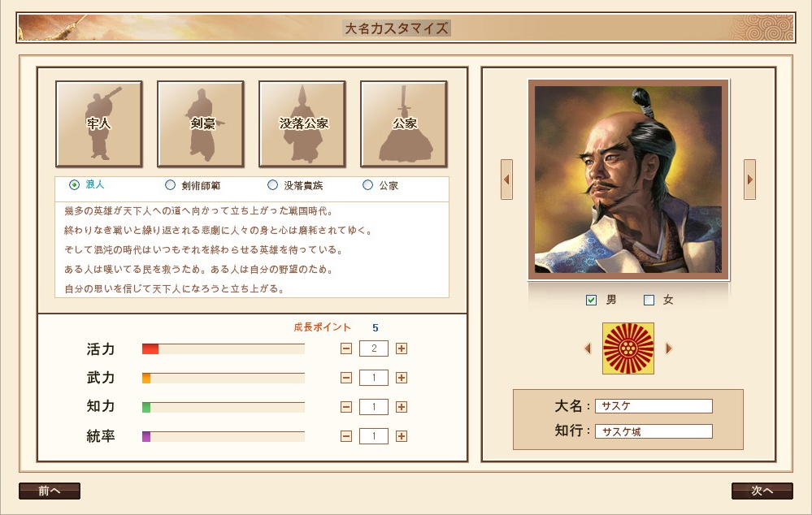Click the red sunburst crest emblem

(628, 348)
